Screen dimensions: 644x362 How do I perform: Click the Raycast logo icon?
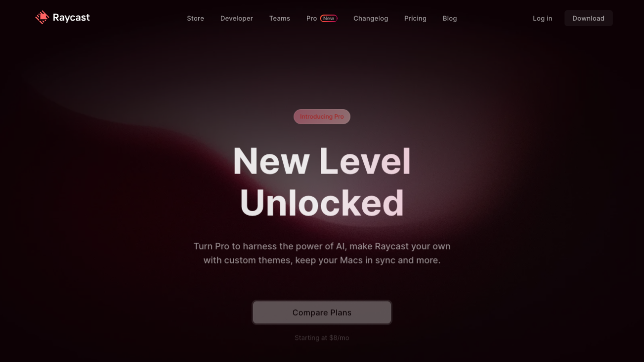coord(42,17)
